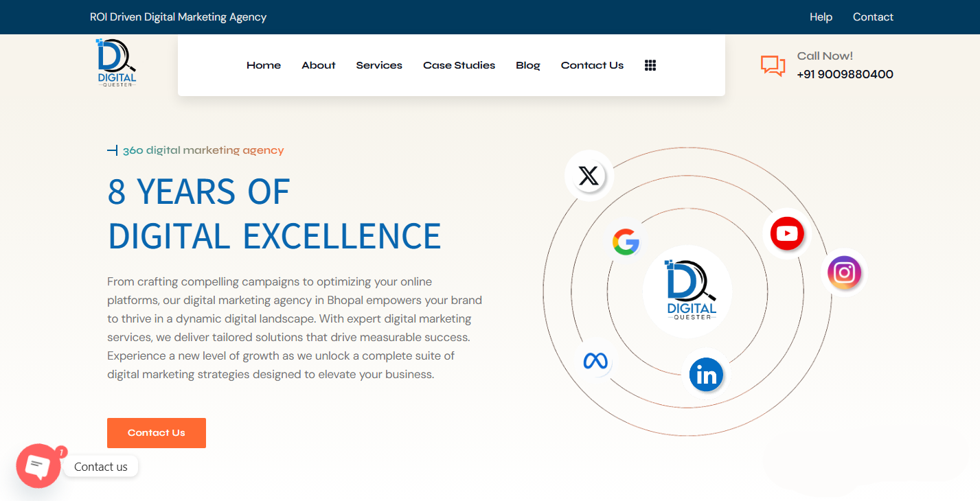Open the Case Studies menu item
This screenshot has width=980, height=501.
459,65
